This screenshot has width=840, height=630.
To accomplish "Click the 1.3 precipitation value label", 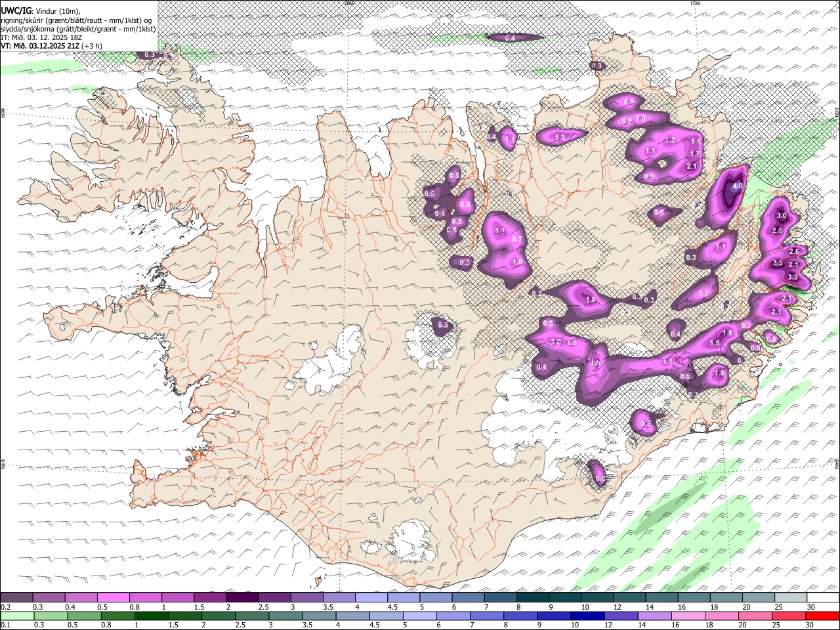I will [x=560, y=137].
